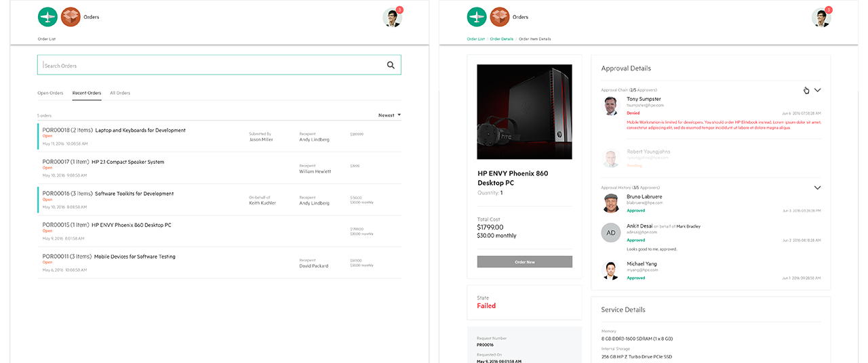Click the red Failed state text
The image size is (868, 363).
click(486, 306)
